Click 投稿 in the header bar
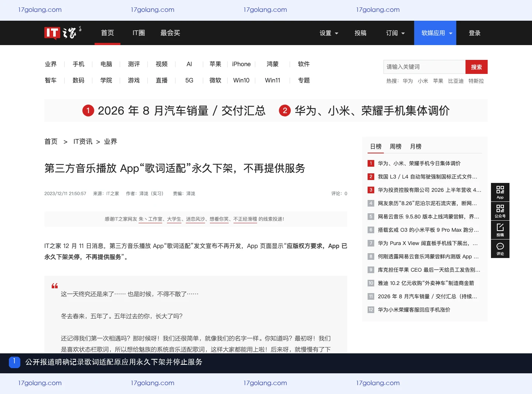The width and height of the screenshot is (532, 394). [x=361, y=33]
